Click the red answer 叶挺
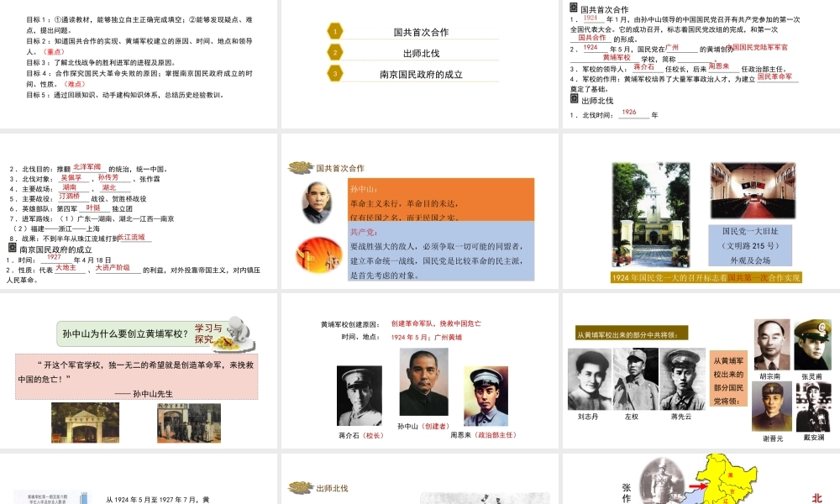The height and width of the screenshot is (504, 840). (93, 207)
